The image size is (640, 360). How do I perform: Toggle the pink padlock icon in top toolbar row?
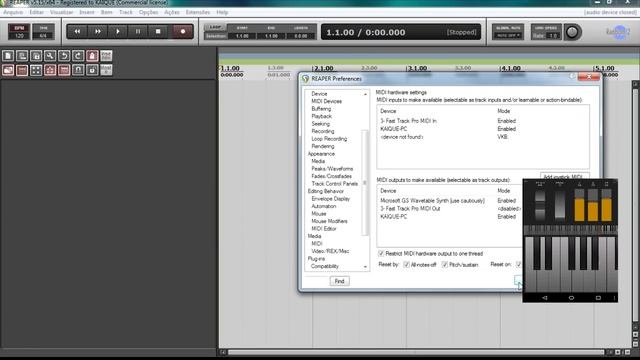[x=92, y=56]
